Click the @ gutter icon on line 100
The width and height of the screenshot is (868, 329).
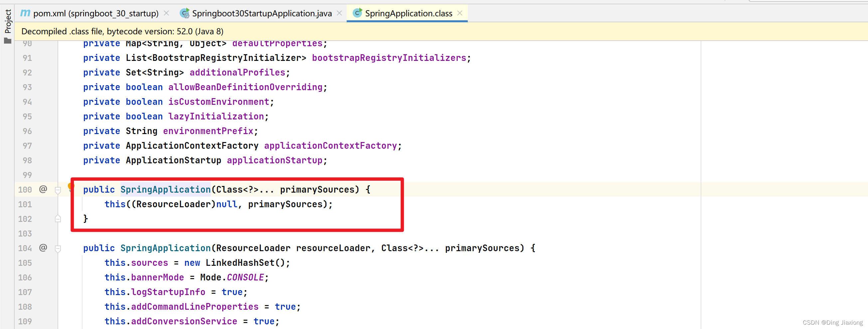click(x=43, y=189)
